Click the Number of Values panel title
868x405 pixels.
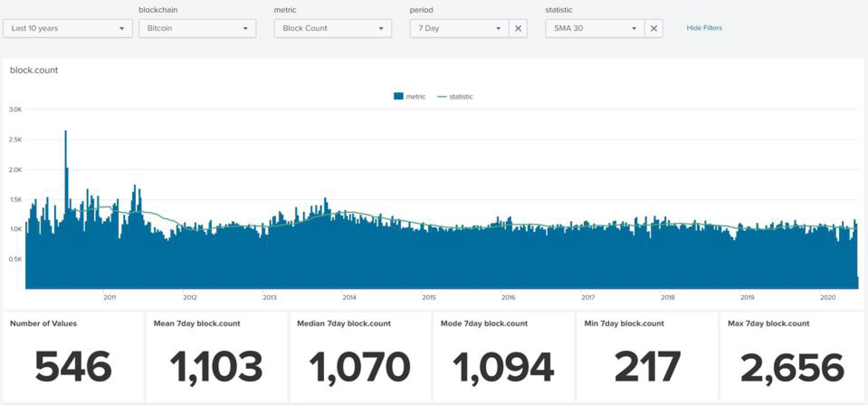point(43,323)
